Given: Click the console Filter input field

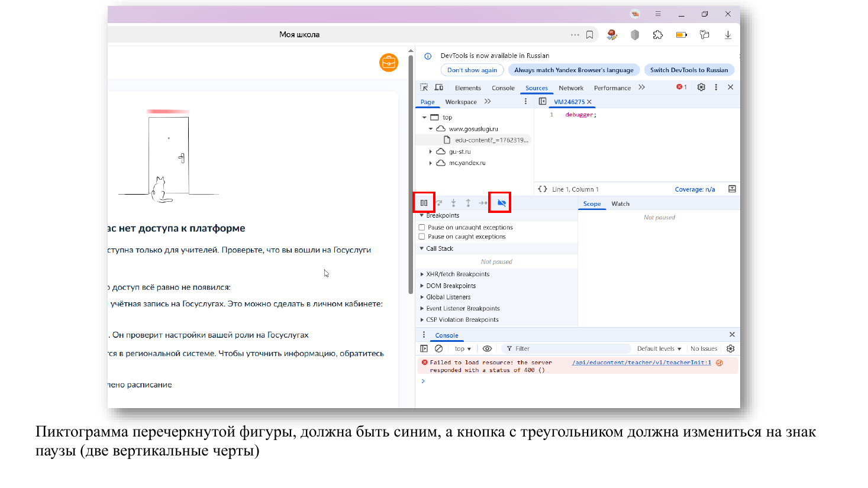Looking at the screenshot, I should pyautogui.click(x=566, y=348).
